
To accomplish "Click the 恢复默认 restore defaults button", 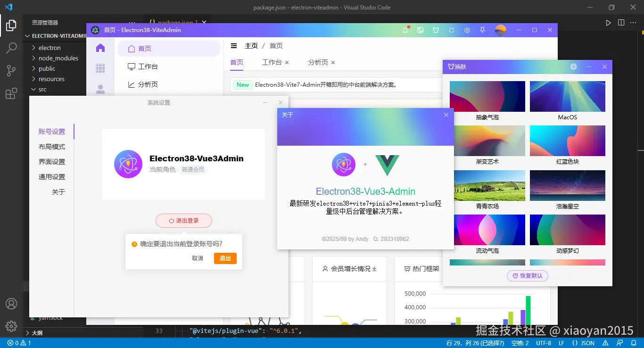I will [527, 275].
